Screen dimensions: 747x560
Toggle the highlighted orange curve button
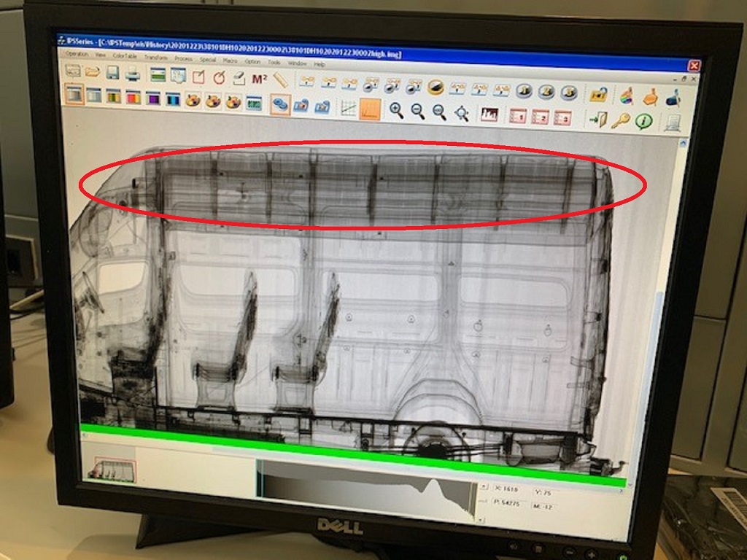tap(371, 109)
